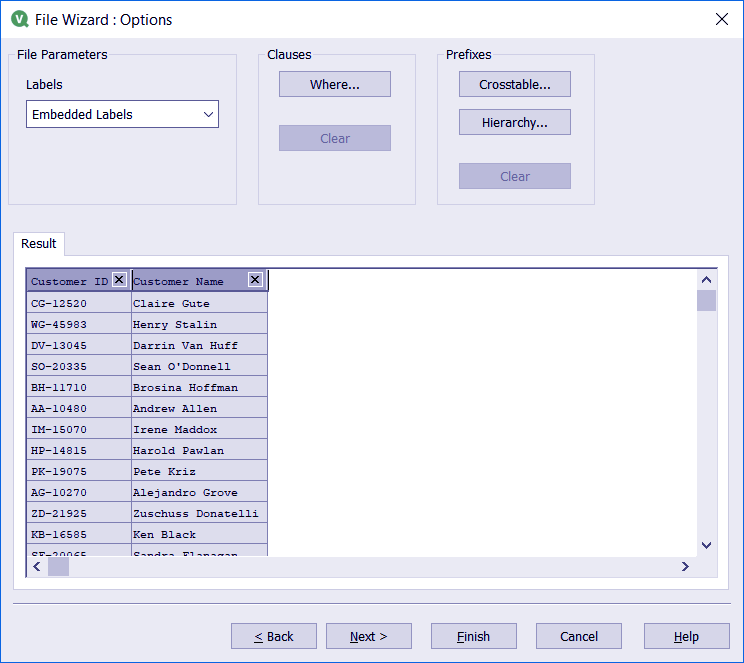Select the cell AA-10480
Screen dimensions: 744x663
pos(79,408)
